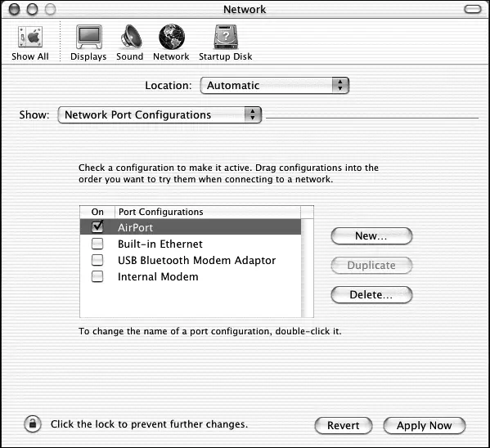
Task: Click the lock icon to prevent changes
Action: pyautogui.click(x=33, y=424)
